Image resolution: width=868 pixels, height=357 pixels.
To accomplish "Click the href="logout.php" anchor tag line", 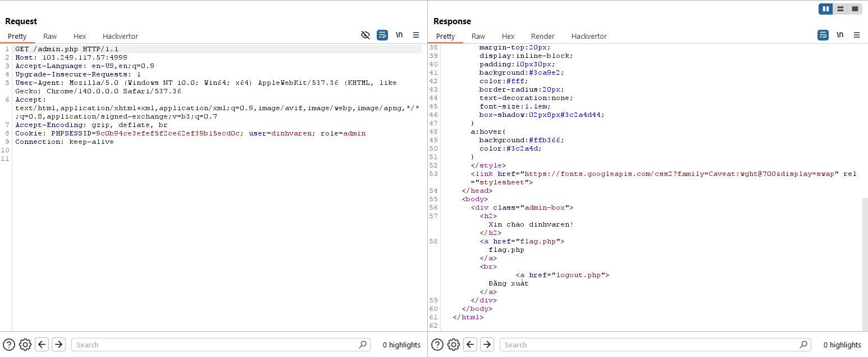I will click(x=563, y=275).
